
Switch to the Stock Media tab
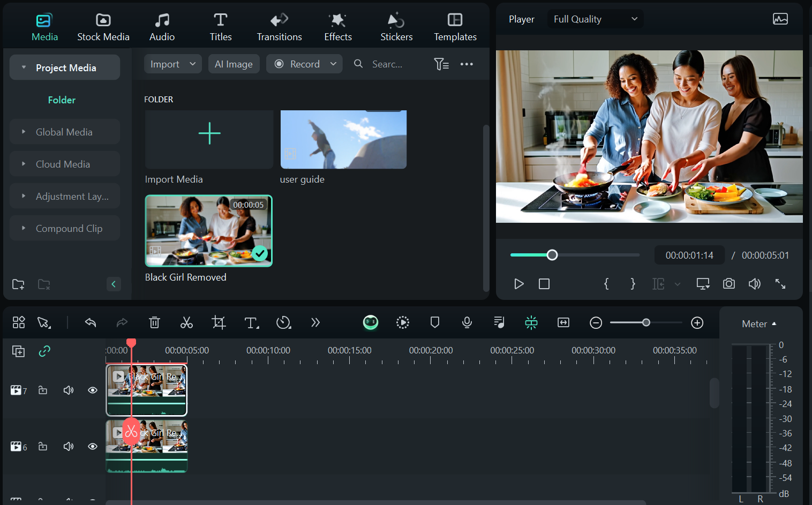(x=103, y=25)
